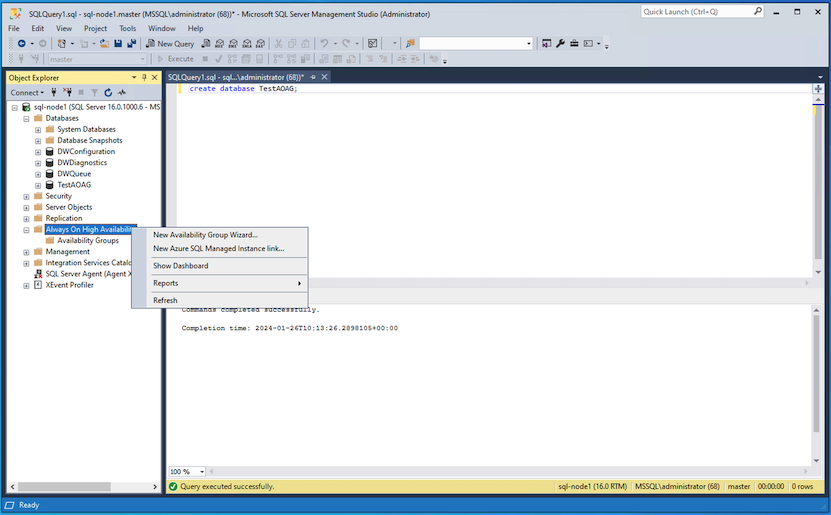Click the Save All icon

tap(131, 43)
